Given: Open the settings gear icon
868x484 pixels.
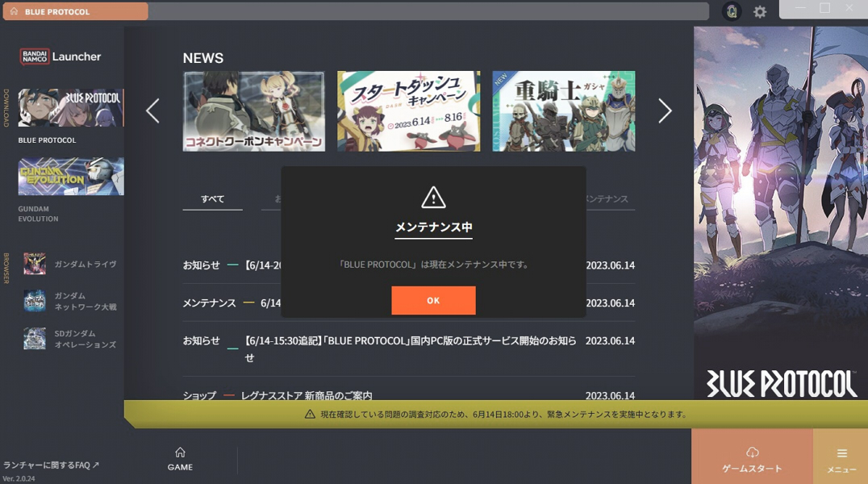Looking at the screenshot, I should (760, 11).
